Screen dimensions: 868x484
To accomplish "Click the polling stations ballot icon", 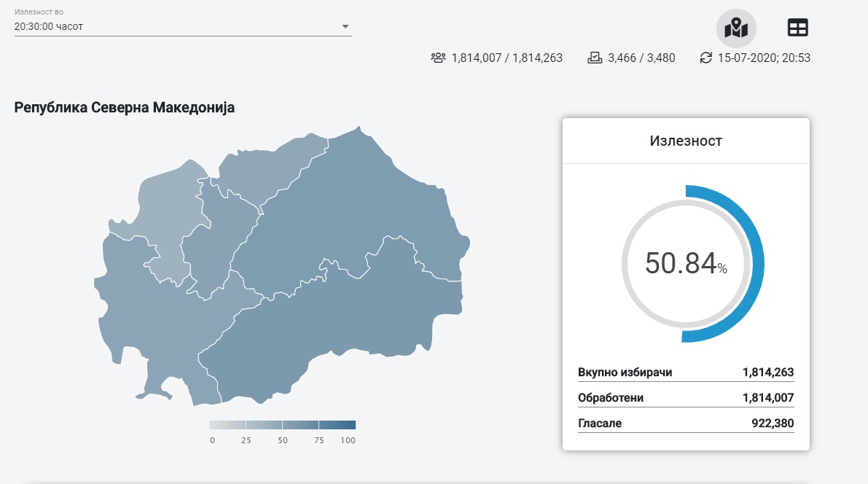I will (595, 58).
